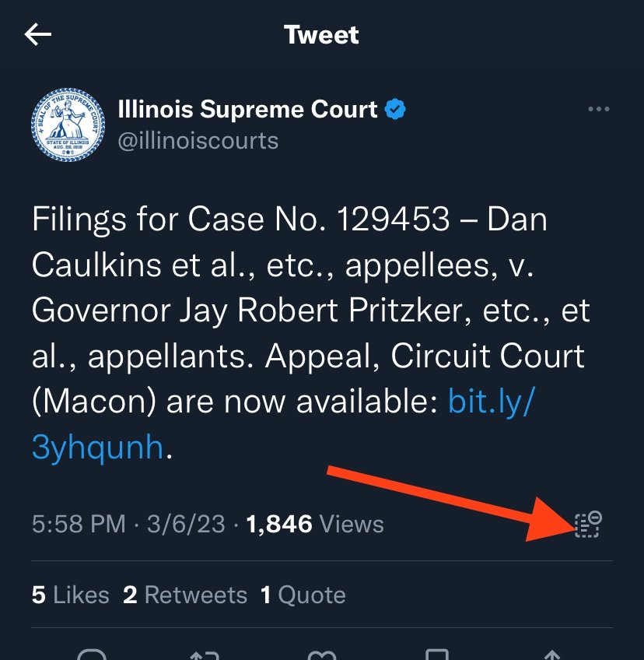Bookmark the tweet with the bookmark icon
The height and width of the screenshot is (660, 644).
click(x=437, y=655)
